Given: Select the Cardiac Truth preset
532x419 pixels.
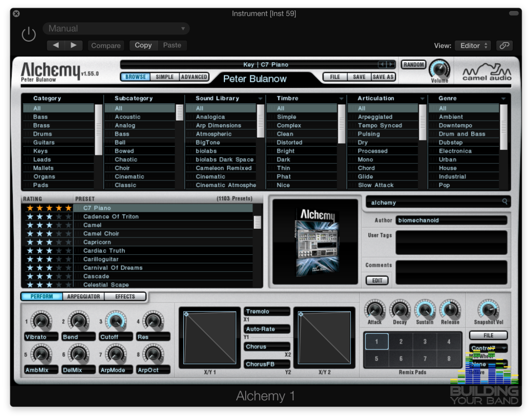Looking at the screenshot, I should [x=163, y=251].
